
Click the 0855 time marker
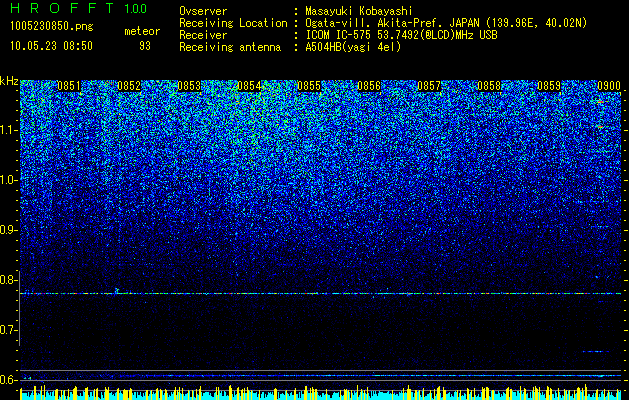(x=309, y=86)
